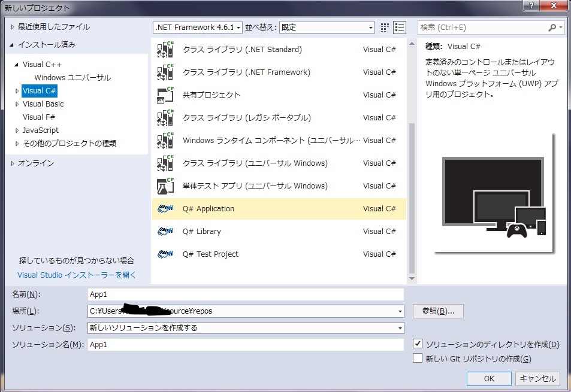
Task: Expand the オンライン section
Action: tap(12, 163)
